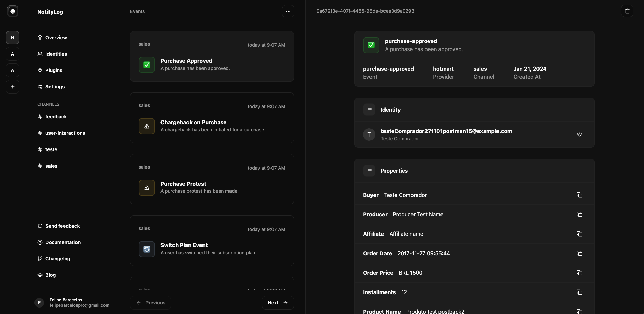Viewport: 644px width, 314px height.
Task: Open the Overview page
Action: point(52,38)
